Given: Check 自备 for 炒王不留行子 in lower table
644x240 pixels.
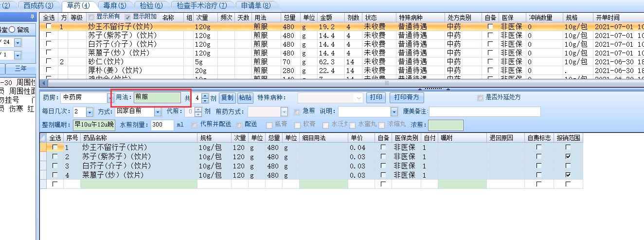Looking at the screenshot, I should click(383, 148).
